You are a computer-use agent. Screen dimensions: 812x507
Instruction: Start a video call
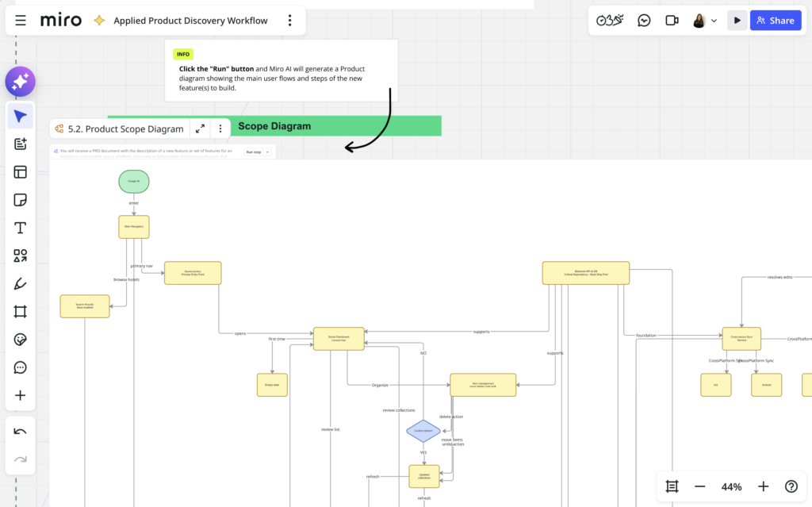672,20
